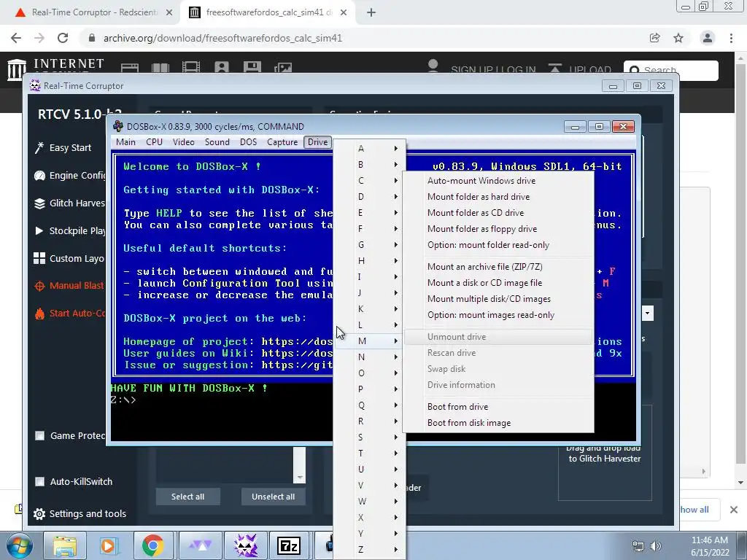The width and height of the screenshot is (747, 560).
Task: Enable Game Protection checkbox
Action: [x=40, y=436]
